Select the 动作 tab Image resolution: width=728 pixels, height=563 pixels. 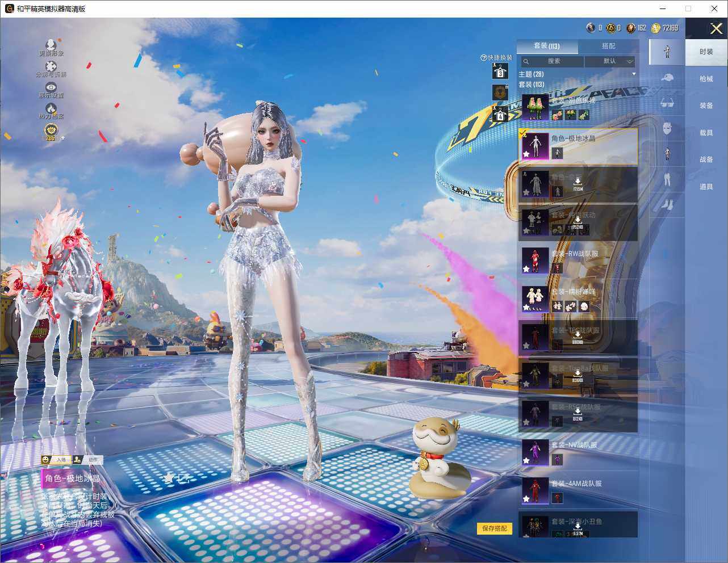(x=87, y=460)
